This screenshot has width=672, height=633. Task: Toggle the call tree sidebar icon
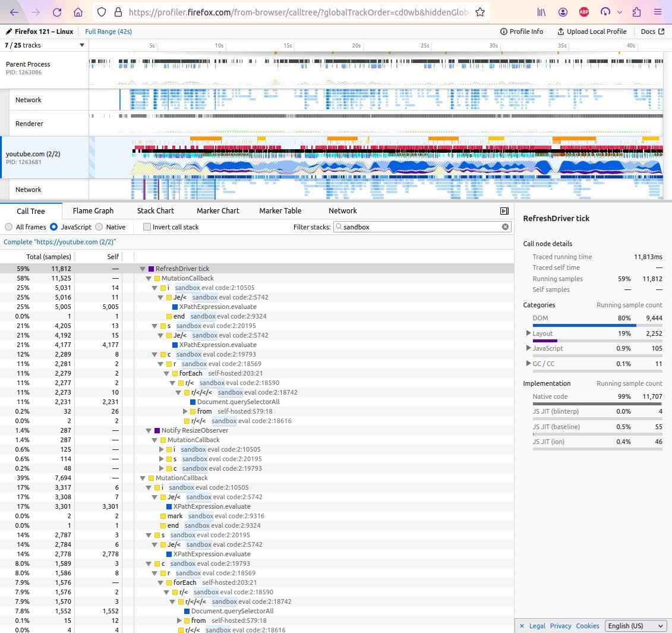pyautogui.click(x=504, y=211)
